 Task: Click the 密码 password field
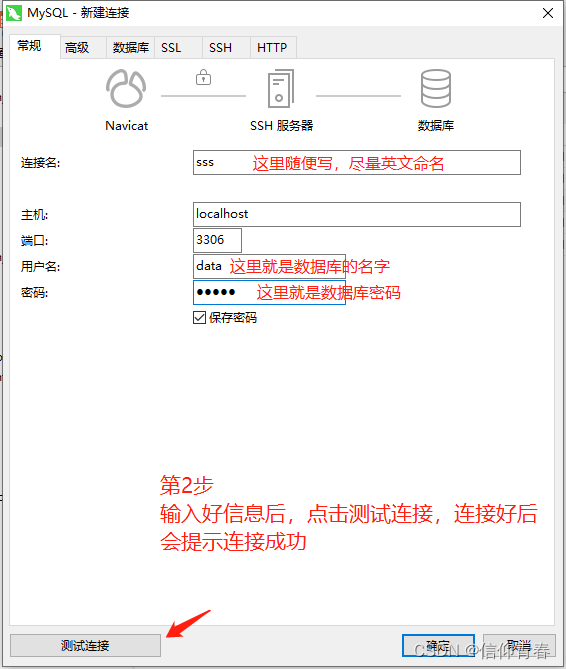[269, 292]
